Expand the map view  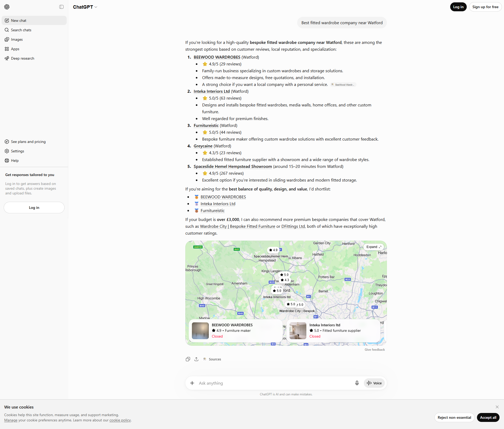coord(374,247)
